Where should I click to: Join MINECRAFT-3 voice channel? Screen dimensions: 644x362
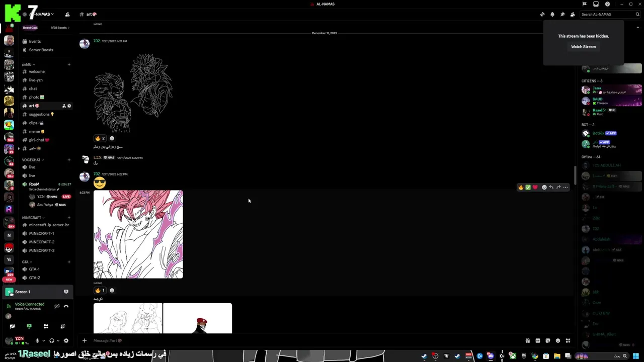[41, 250]
